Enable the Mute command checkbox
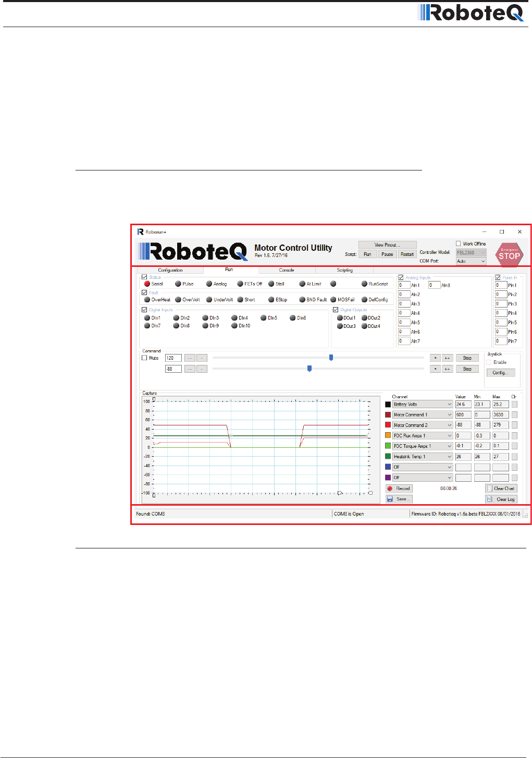Image resolution: width=532 pixels, height=758 pixels. 144,358
